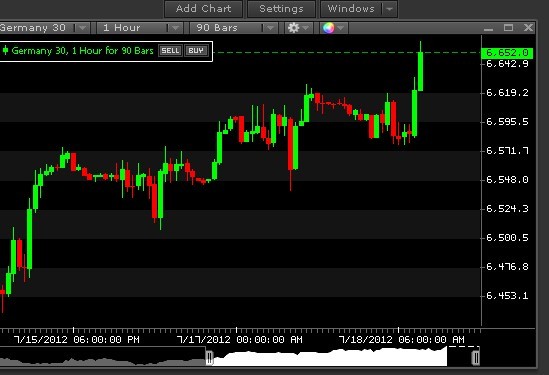Viewport: 549px width, 375px height.
Task: Open the 1 Hour timeframe dropdown
Action: (x=139, y=28)
